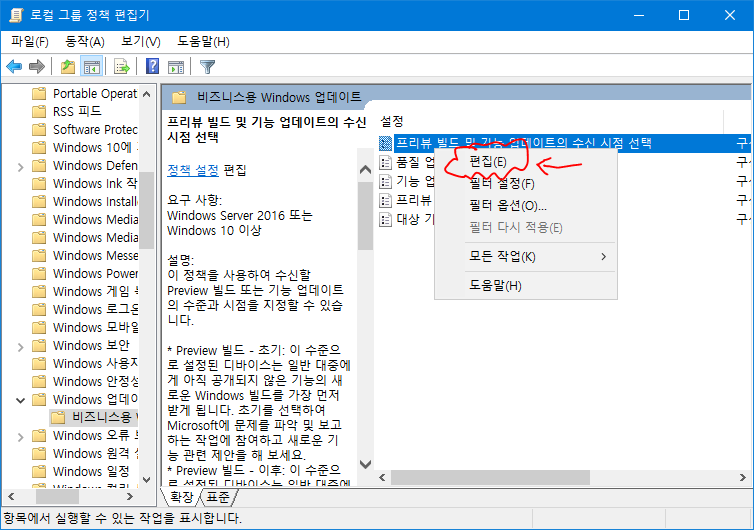Toggle the Show/Hide action pane icon
754x530 pixels.
176,66
